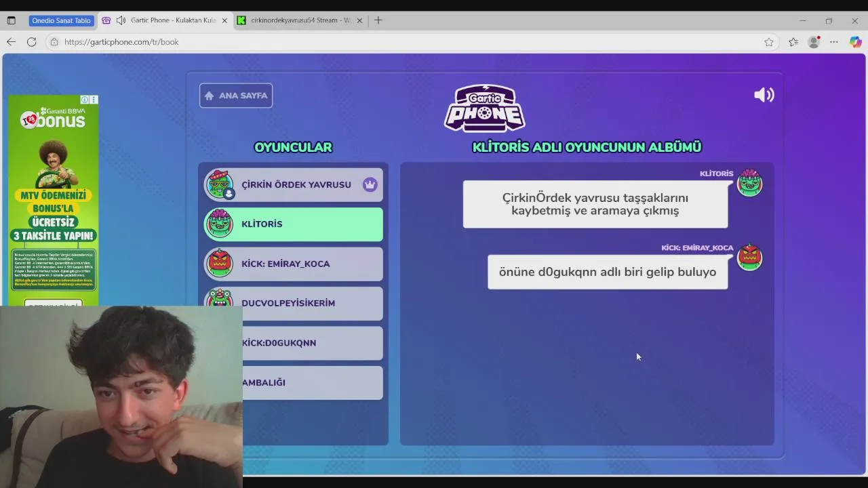Click DUCVOLPEYİSİKERİM's green avatar
The image size is (868, 488).
[x=220, y=298]
